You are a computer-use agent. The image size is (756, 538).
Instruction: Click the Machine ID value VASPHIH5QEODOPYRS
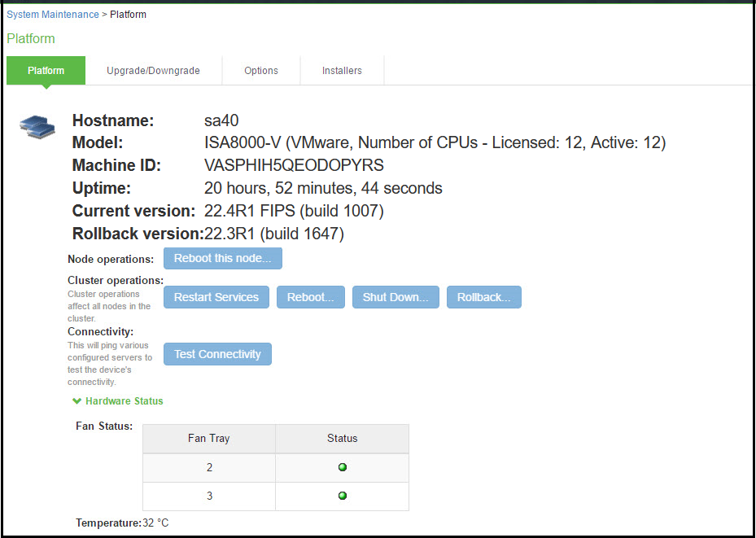click(x=294, y=165)
